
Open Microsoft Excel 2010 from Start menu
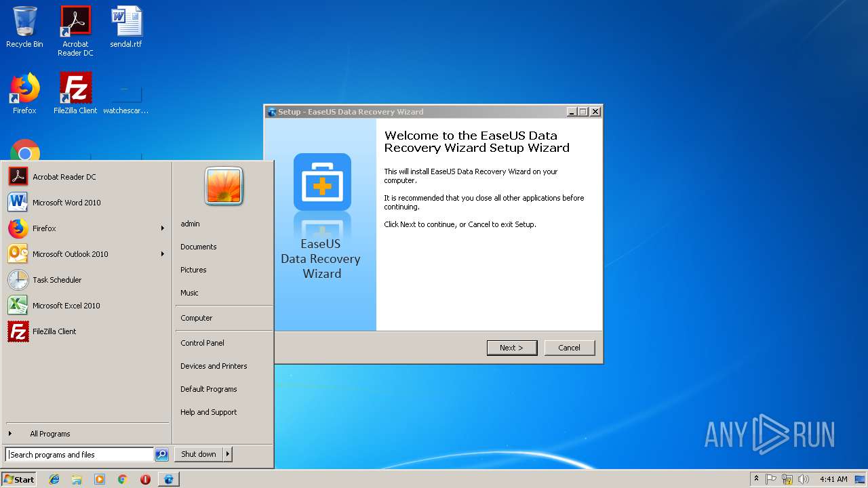tap(87, 306)
